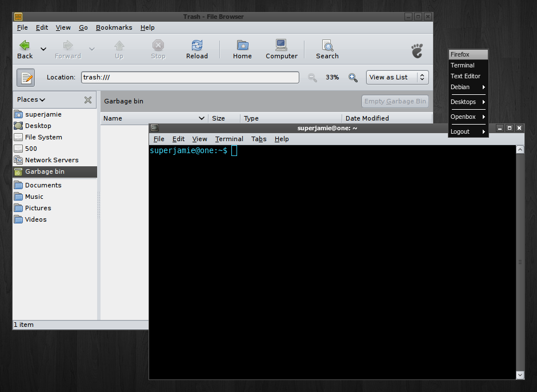The image size is (537, 392).
Task: Open Network Servers in Places sidebar
Action: coord(55,160)
